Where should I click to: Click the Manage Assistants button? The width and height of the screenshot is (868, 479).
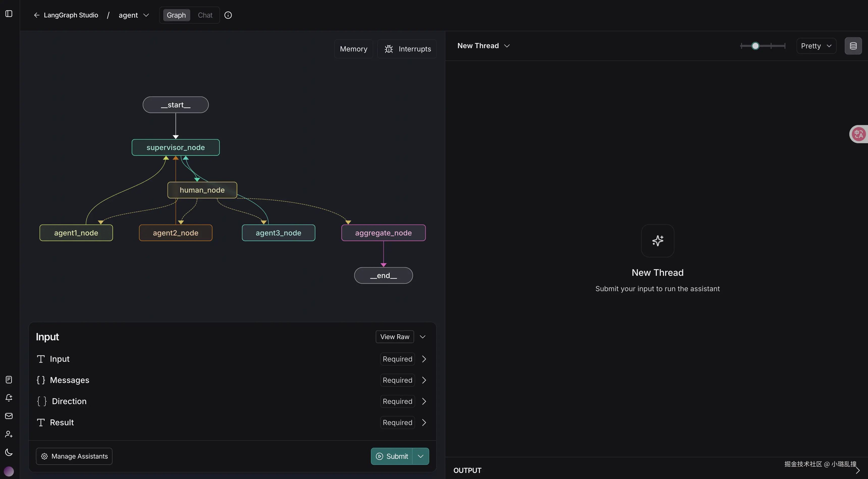[74, 456]
